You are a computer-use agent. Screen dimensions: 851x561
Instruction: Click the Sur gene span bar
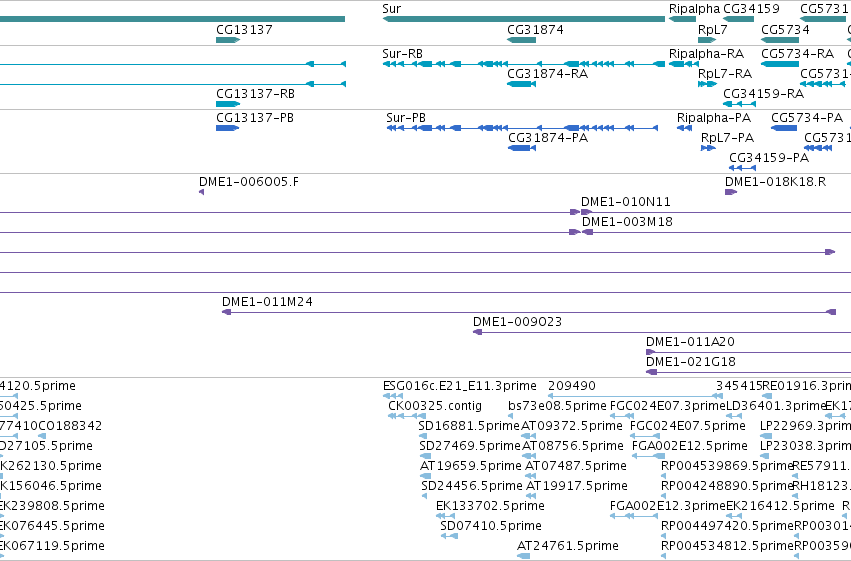(x=524, y=19)
